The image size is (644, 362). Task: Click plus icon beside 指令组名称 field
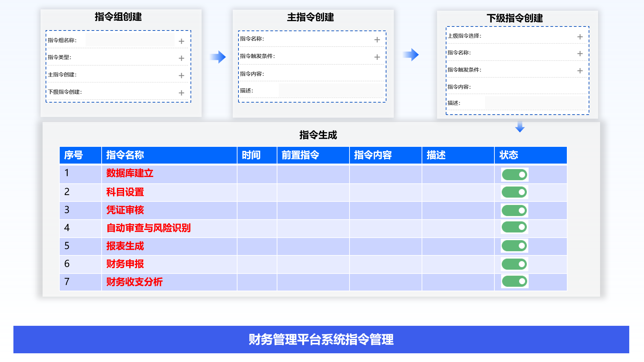click(x=181, y=41)
